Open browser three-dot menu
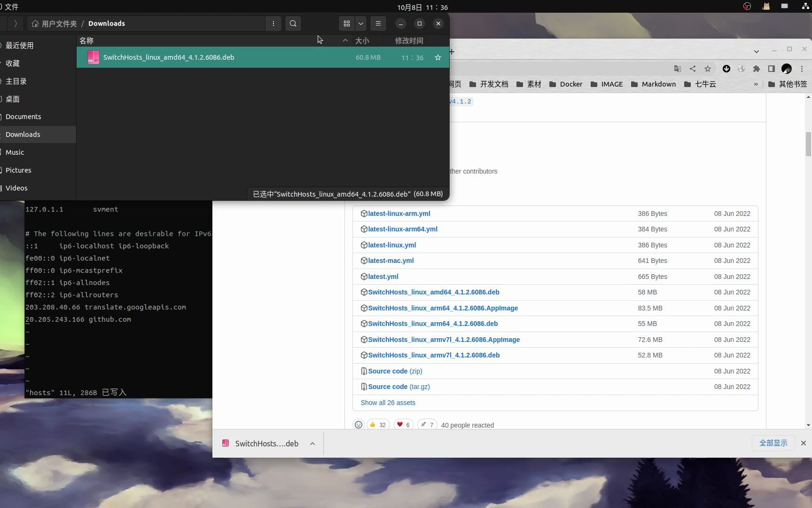The height and width of the screenshot is (508, 812). click(802, 69)
